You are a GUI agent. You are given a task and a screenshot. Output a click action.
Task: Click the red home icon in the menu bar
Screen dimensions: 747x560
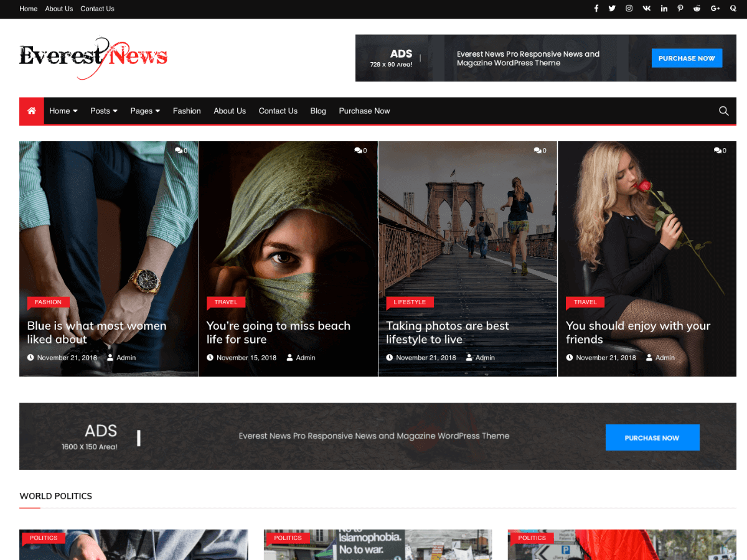pos(31,111)
